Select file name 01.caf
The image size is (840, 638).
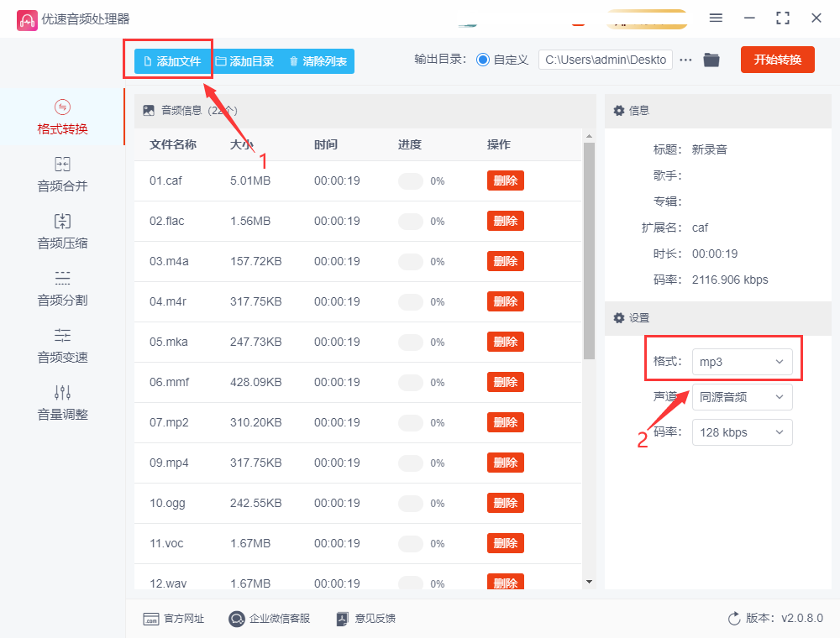[165, 181]
